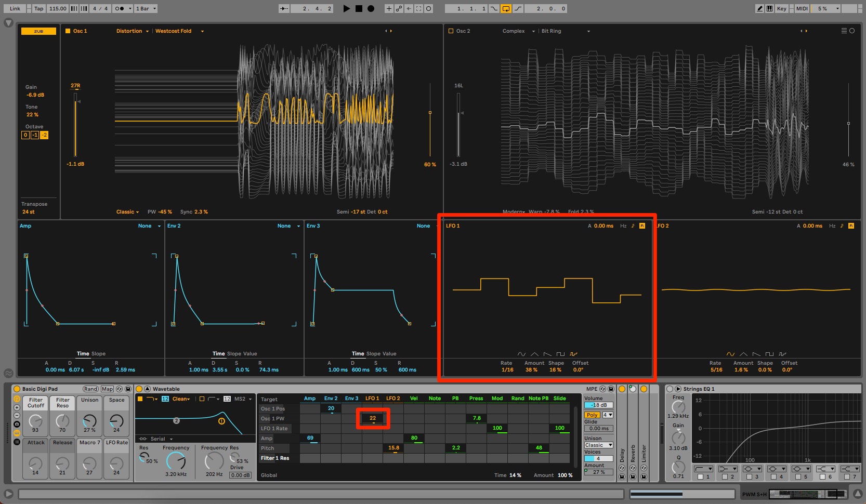Select Env 3 Slope view tab

coord(373,354)
